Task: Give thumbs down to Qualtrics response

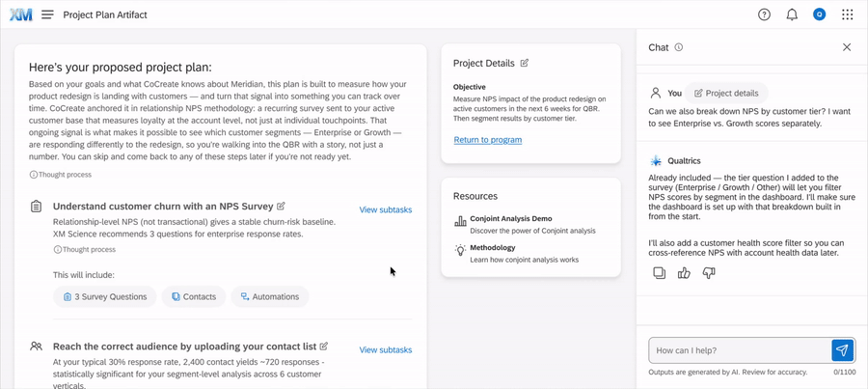Action: pos(709,272)
